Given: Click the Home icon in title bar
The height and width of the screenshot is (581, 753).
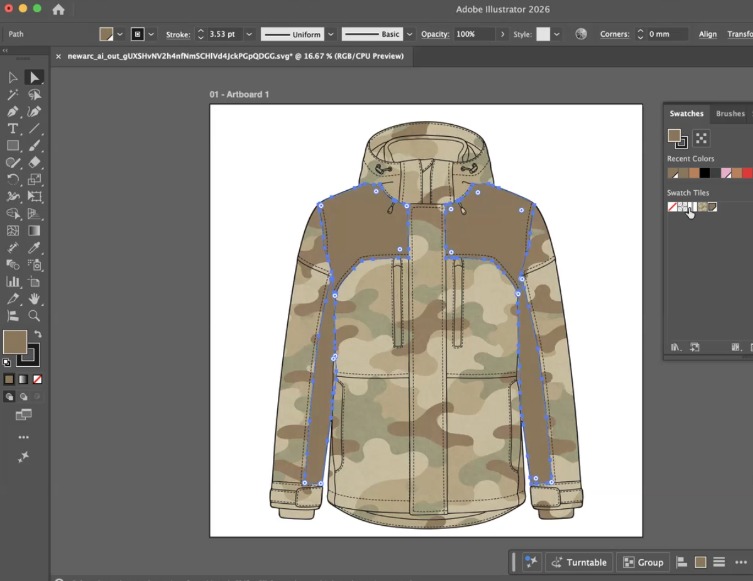Looking at the screenshot, I should tap(59, 10).
